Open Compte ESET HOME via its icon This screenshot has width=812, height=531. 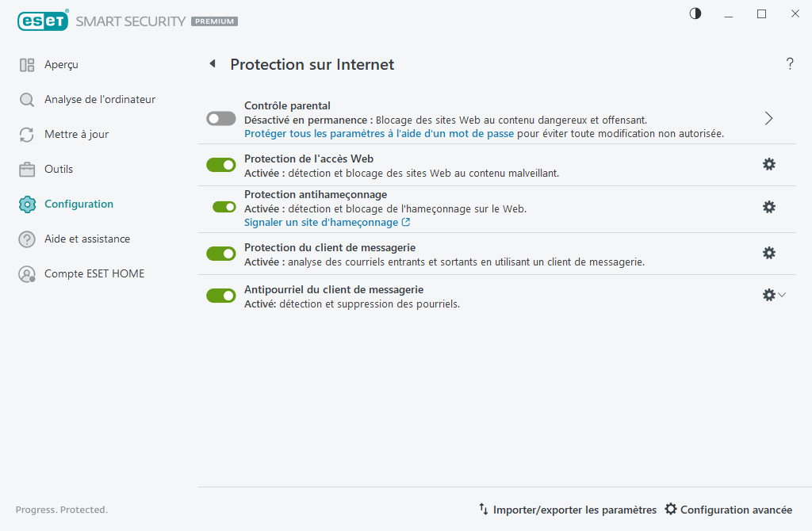click(27, 273)
